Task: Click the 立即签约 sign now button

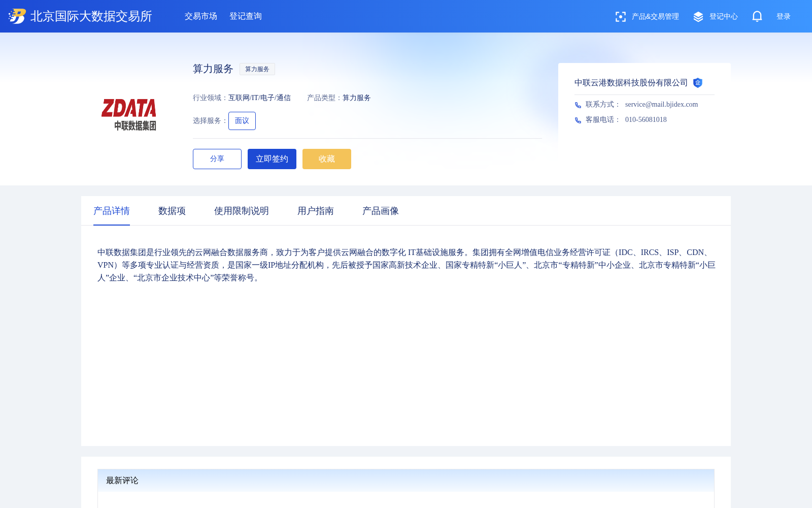Action: (x=272, y=159)
